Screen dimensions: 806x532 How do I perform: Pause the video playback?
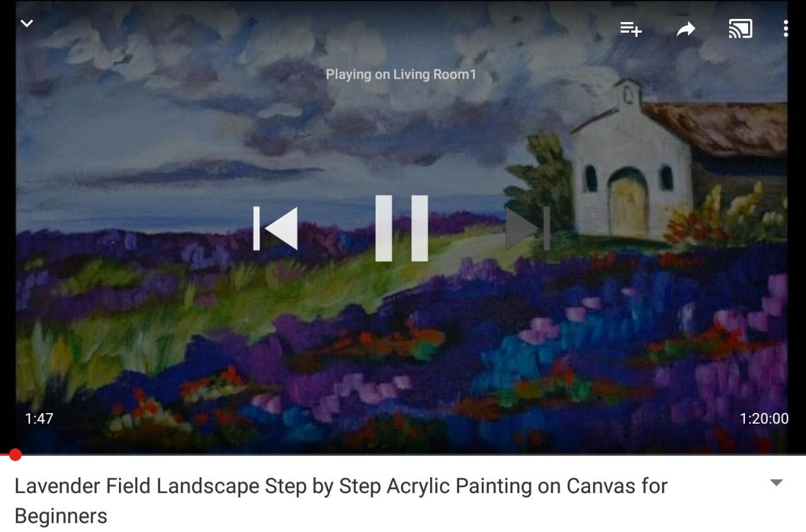click(x=402, y=228)
